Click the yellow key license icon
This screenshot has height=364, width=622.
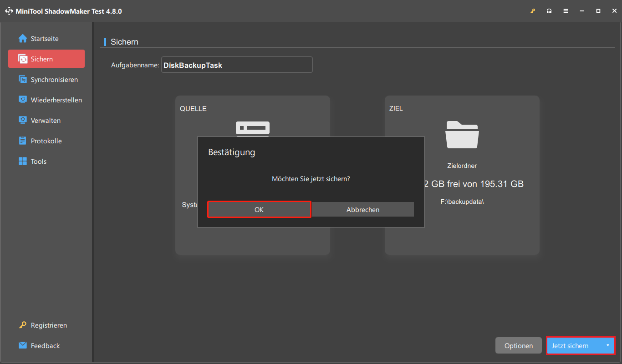pos(532,10)
